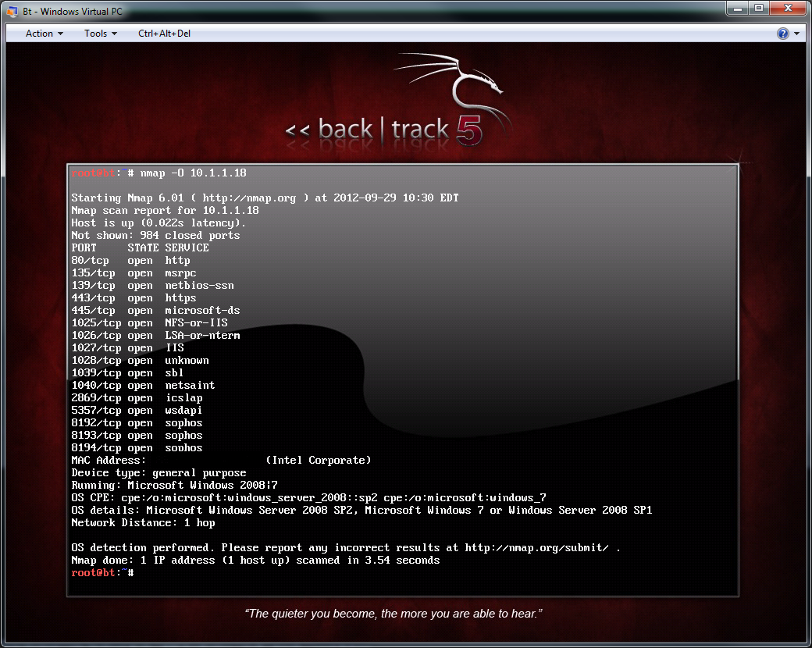Close the Virtual PC window
This screenshot has height=648, width=812.
point(788,9)
